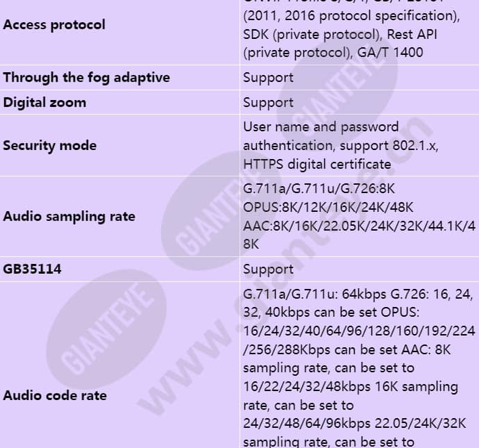Select the Through the fog adaptive label
The width and height of the screenshot is (479, 448).
coord(87,77)
